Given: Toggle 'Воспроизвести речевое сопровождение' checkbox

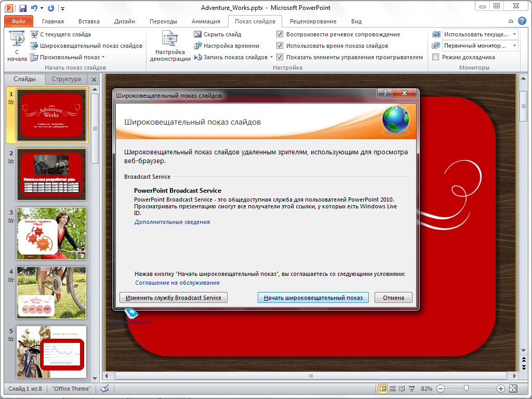Looking at the screenshot, I should click(x=280, y=34).
